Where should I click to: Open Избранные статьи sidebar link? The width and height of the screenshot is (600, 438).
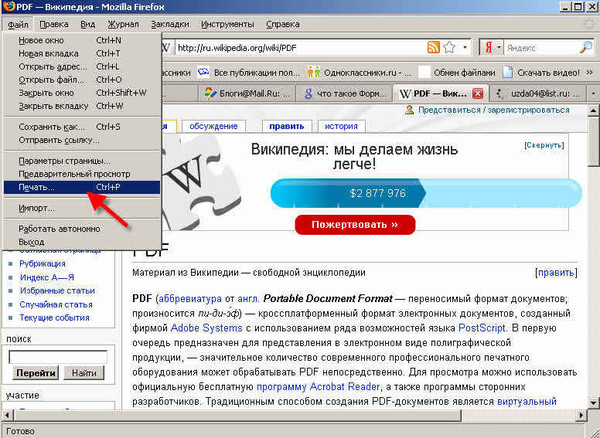click(x=57, y=291)
